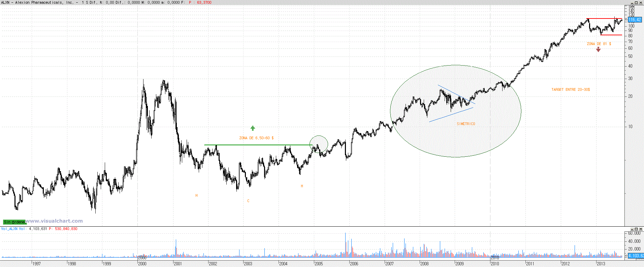Click the 30 level on the price scale
Image resolution: width=644 pixels, height=267 pixels.
pyautogui.click(x=630, y=79)
